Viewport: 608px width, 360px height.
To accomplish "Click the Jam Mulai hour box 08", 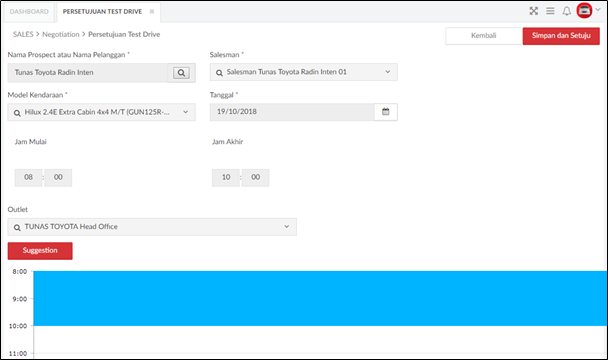I will click(x=28, y=177).
